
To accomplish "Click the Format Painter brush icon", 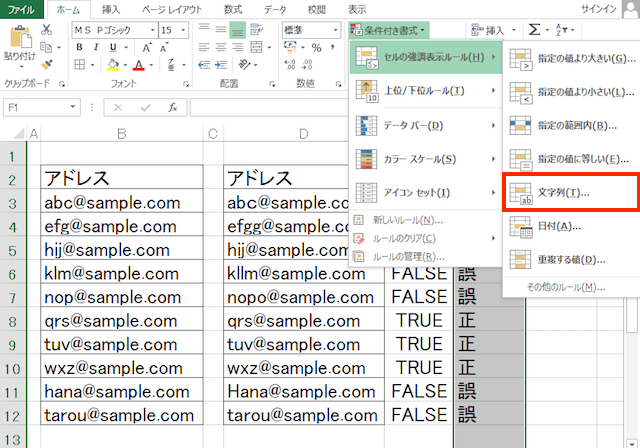I will tap(47, 64).
